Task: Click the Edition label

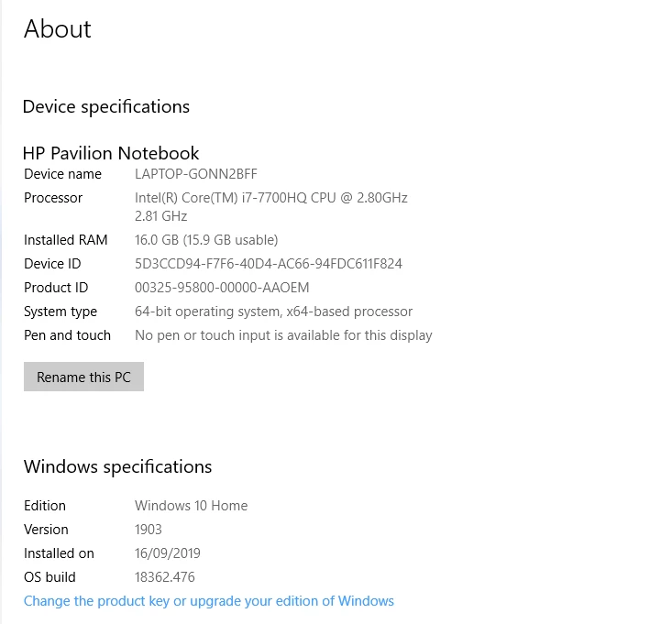Action: (45, 506)
